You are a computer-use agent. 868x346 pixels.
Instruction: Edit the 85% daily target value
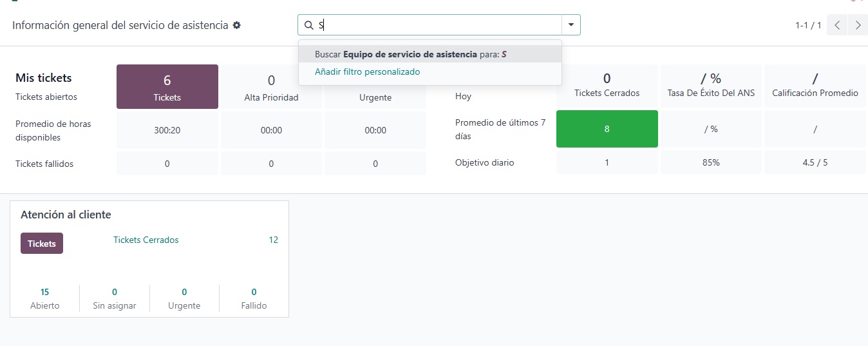coord(711,162)
